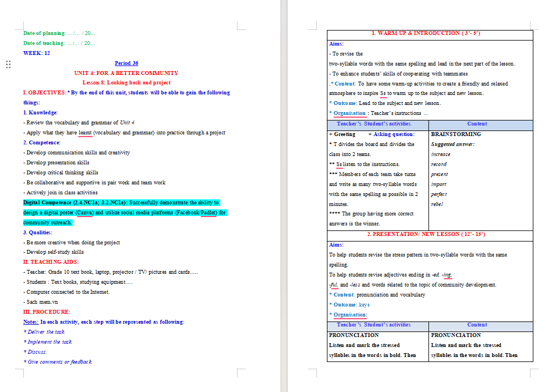The height and width of the screenshot is (392, 560).
Task: Click the Date of planning line
Action: pos(59,33)
